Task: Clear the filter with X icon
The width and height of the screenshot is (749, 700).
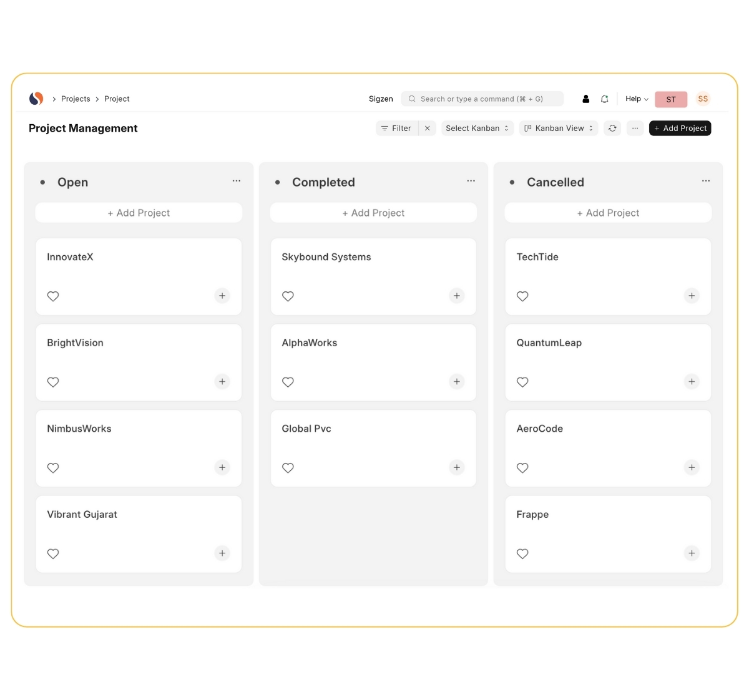Action: (427, 129)
